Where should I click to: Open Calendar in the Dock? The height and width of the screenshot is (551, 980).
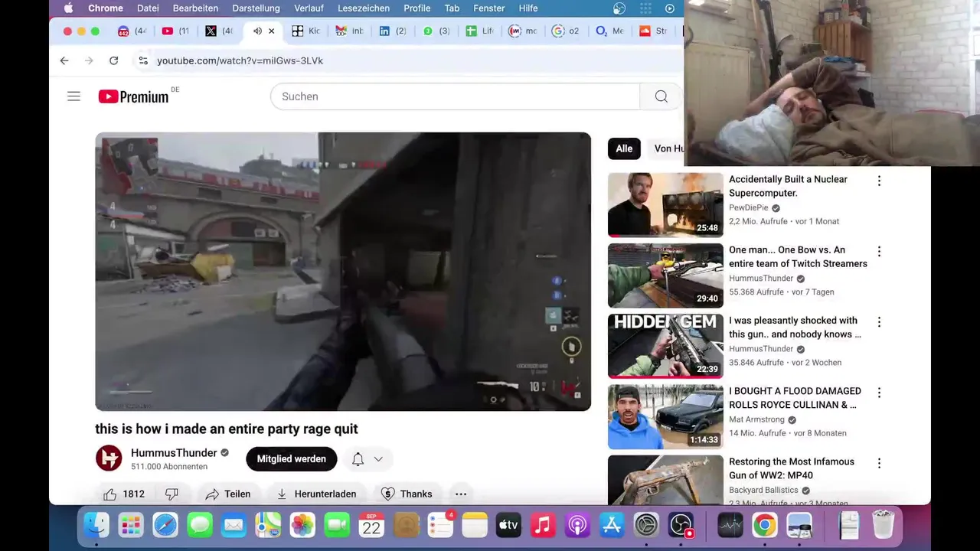(x=371, y=526)
